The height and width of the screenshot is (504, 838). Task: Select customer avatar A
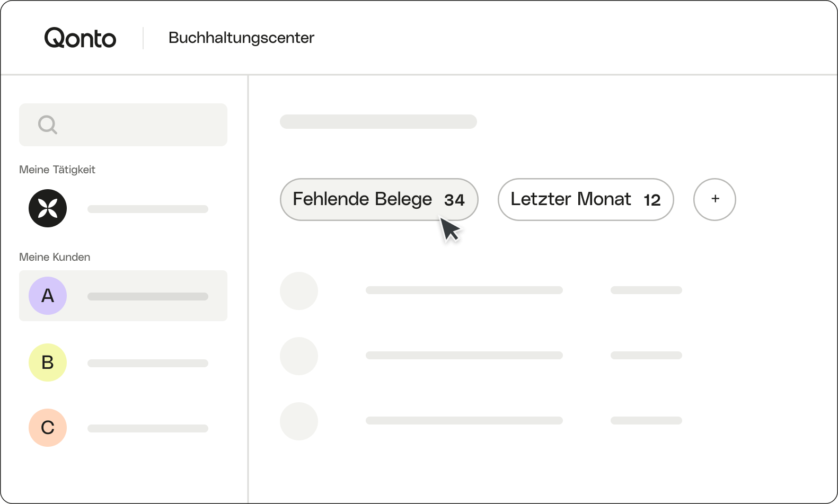click(x=48, y=296)
